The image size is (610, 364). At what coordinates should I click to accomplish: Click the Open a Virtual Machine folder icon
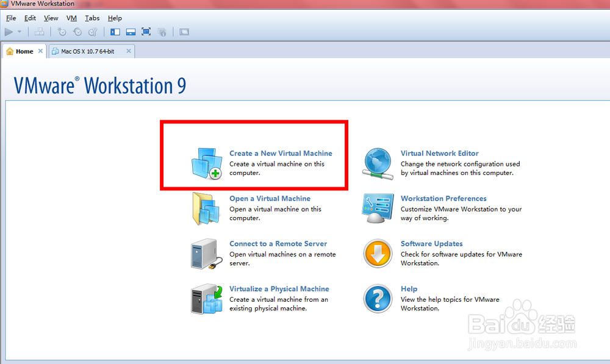tap(207, 209)
